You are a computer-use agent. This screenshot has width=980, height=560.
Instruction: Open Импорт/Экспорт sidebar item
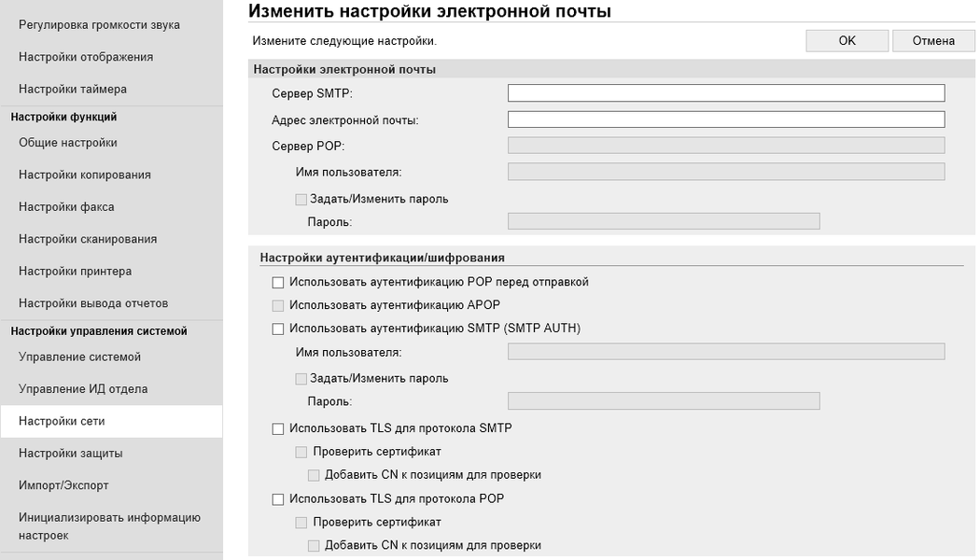click(63, 485)
